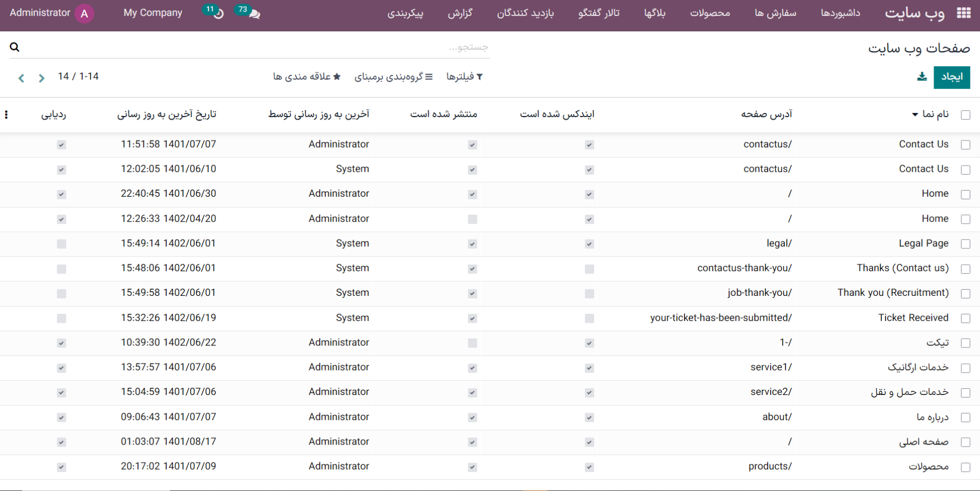Screen dimensions: 980x491
Task: Click the your-ticket-has-been-submitted/ address cell
Action: coord(721,317)
